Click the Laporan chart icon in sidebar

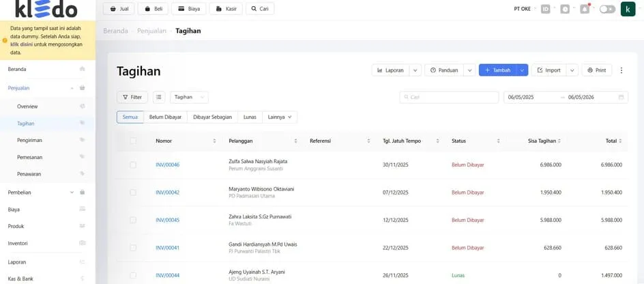tap(82, 261)
